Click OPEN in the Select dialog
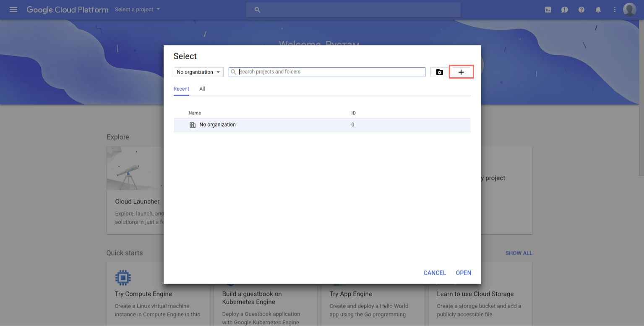Image resolution: width=644 pixels, height=326 pixels. point(464,273)
